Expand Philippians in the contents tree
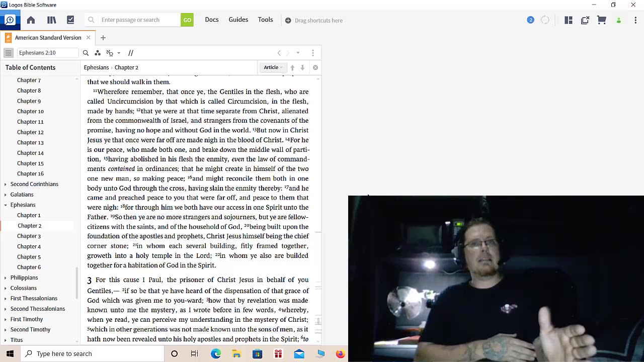Image resolution: width=644 pixels, height=362 pixels. pos(6,278)
